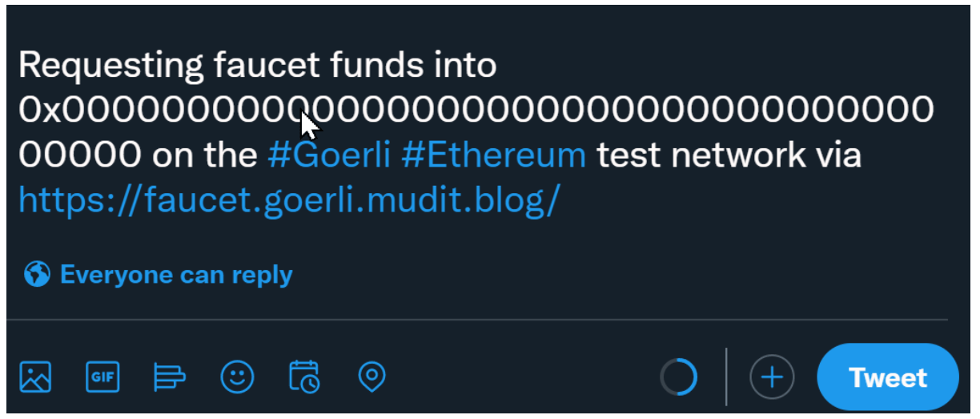Add an image to the tweet
This screenshot has height=419, width=980.
(35, 377)
